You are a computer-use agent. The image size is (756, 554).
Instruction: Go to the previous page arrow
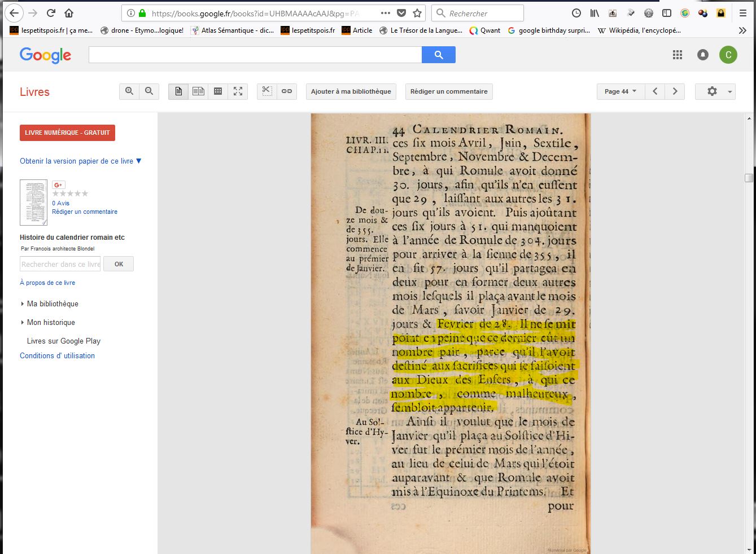click(655, 91)
